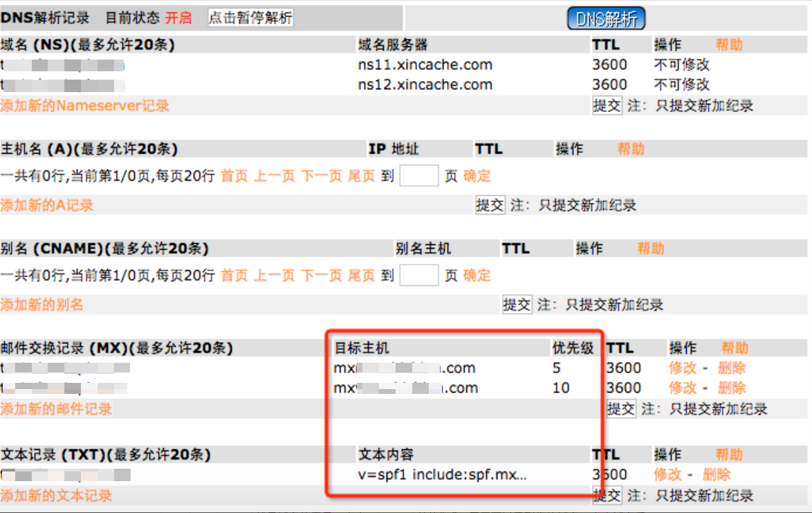Click 添加新的A记录 link

(x=46, y=205)
